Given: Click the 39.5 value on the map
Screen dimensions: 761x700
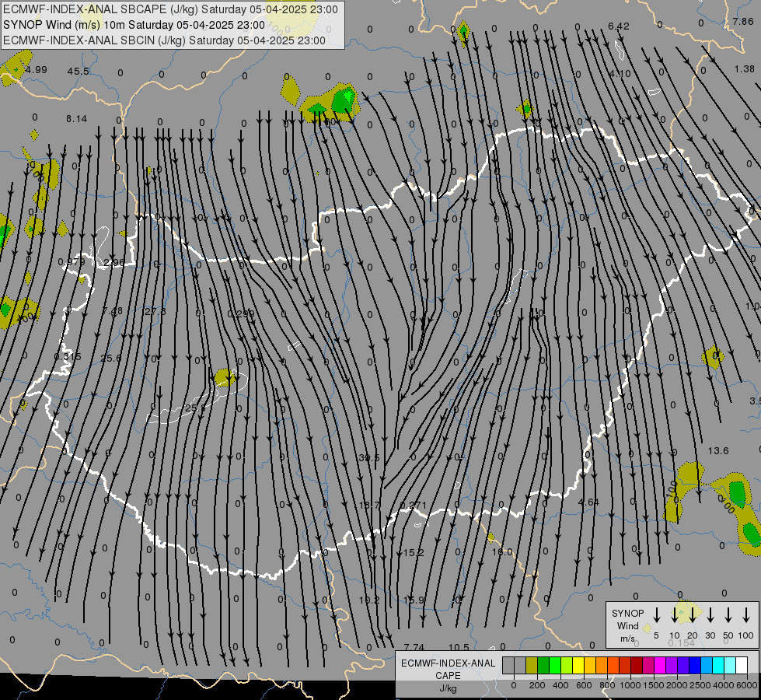Looking at the screenshot, I should click(369, 457).
